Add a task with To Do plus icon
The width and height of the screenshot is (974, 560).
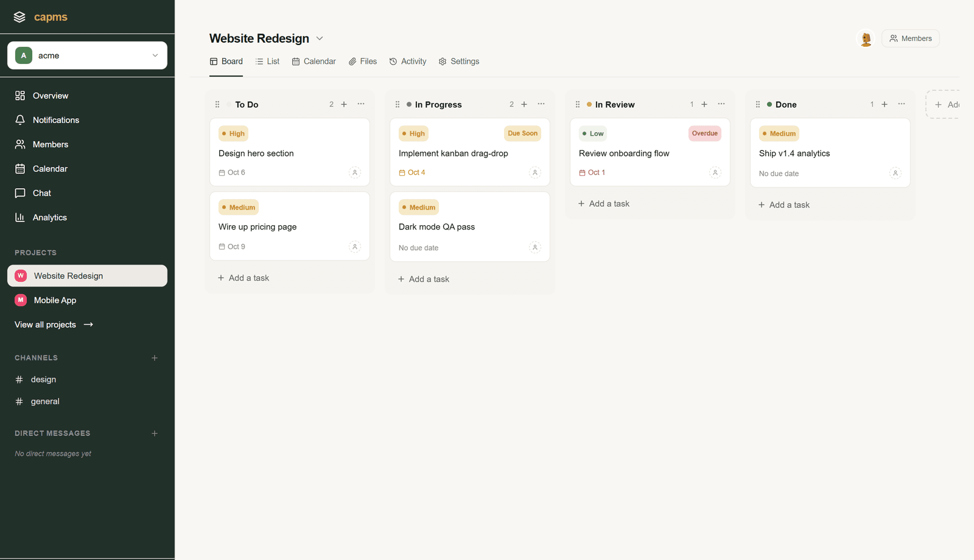click(344, 104)
